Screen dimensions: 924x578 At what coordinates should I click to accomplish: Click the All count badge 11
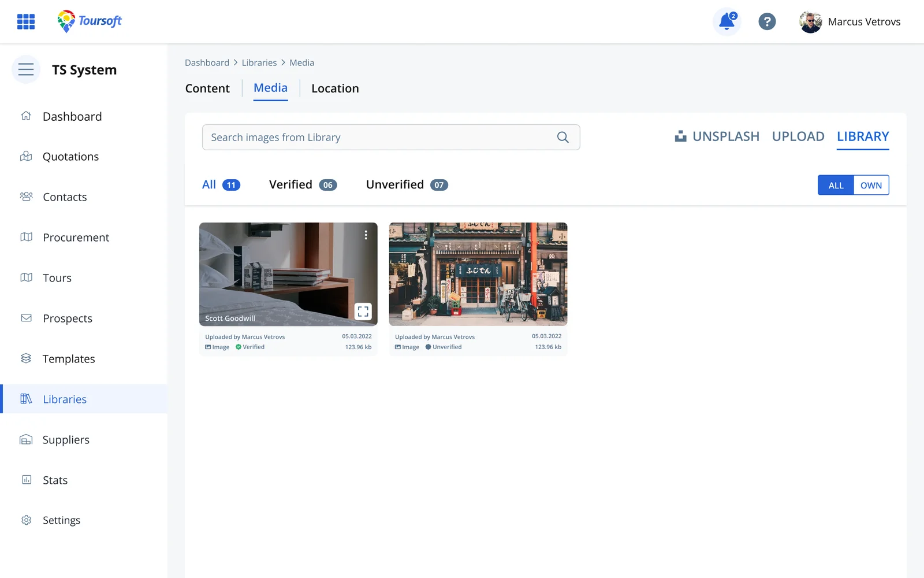(x=231, y=185)
